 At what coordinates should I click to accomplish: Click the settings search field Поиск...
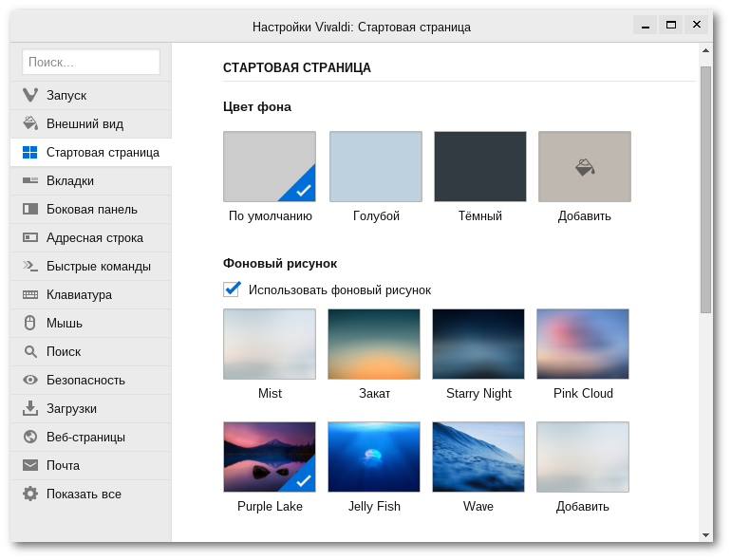(91, 62)
